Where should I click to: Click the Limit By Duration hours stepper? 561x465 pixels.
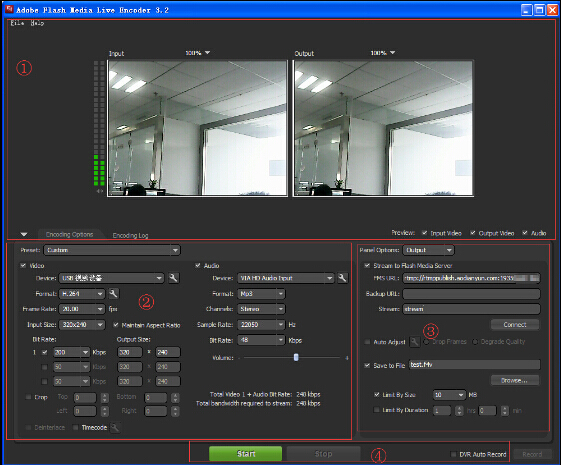point(459,410)
